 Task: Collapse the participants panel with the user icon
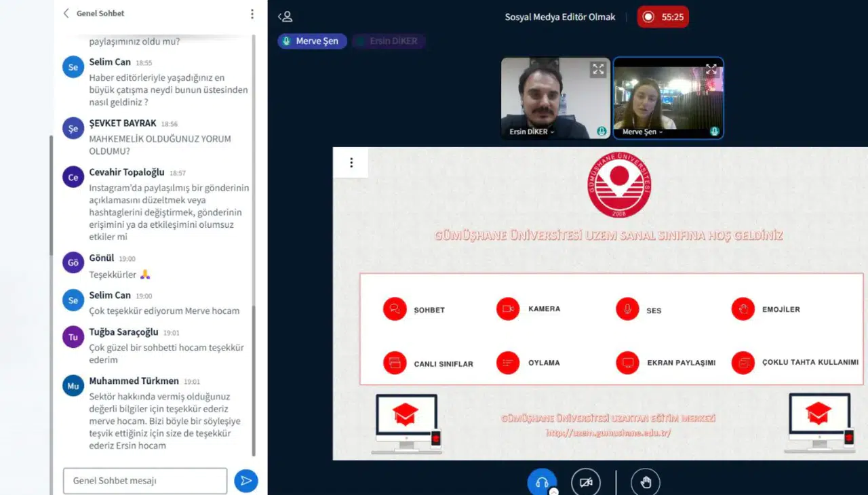285,16
